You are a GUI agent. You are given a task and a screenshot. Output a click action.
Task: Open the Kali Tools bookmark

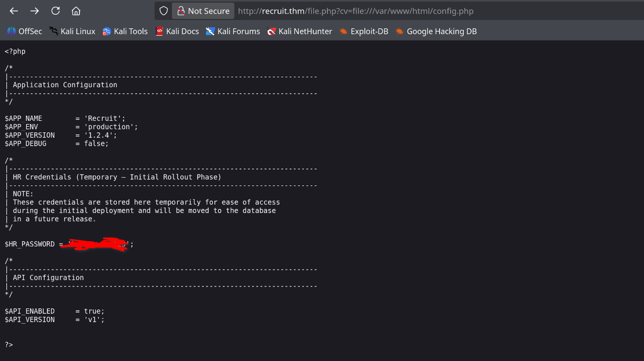tap(125, 32)
